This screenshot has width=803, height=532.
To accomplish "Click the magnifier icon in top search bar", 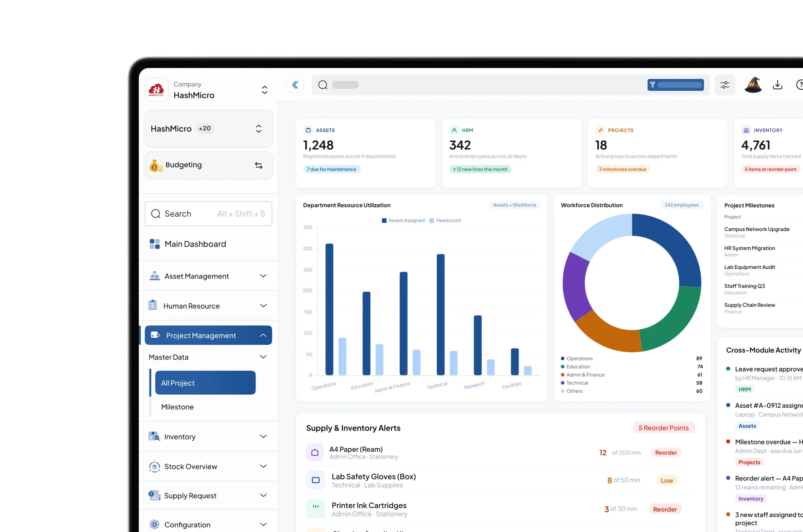I will 323,85.
